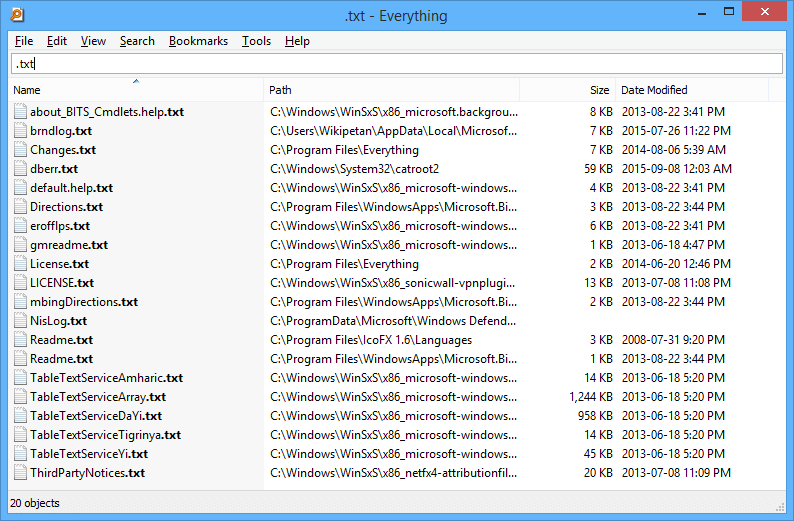
Task: Close the Everything window
Action: [765, 11]
